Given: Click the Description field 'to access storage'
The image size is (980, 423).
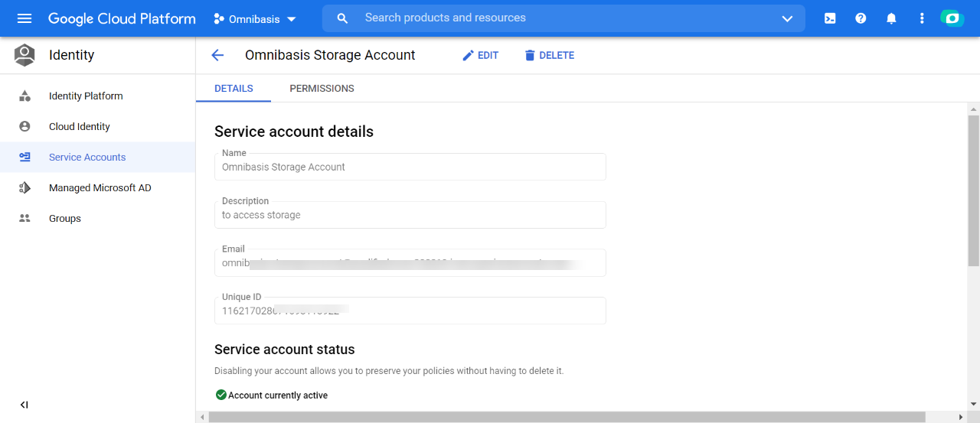Looking at the screenshot, I should tap(410, 215).
